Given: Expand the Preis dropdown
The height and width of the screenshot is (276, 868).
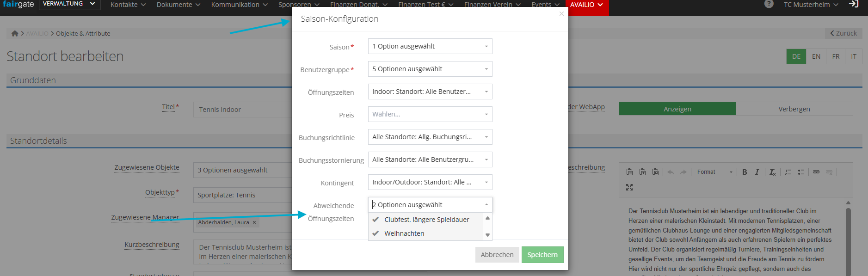Looking at the screenshot, I should (430, 114).
